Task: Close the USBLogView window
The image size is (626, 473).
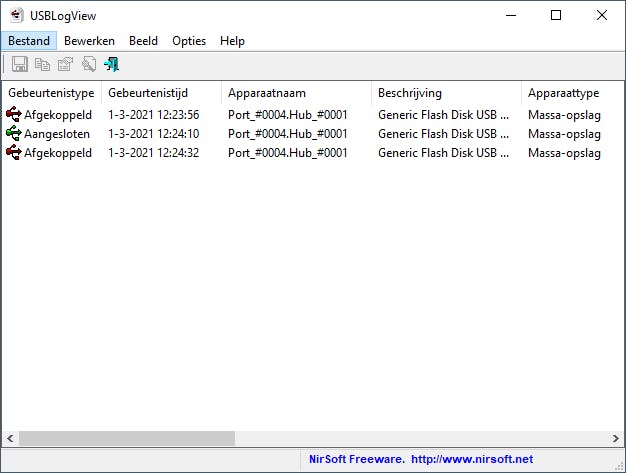Action: click(x=602, y=16)
